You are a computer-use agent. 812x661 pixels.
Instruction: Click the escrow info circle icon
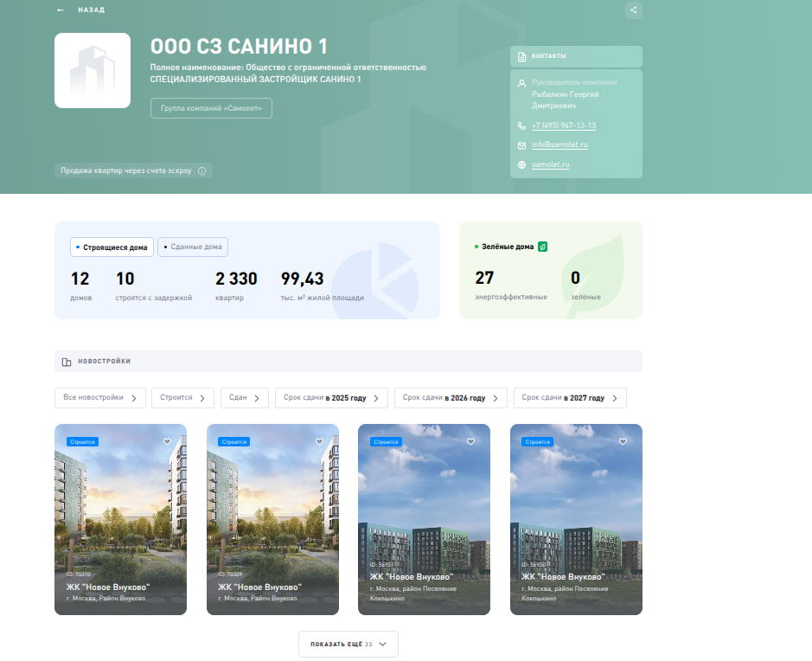click(202, 171)
